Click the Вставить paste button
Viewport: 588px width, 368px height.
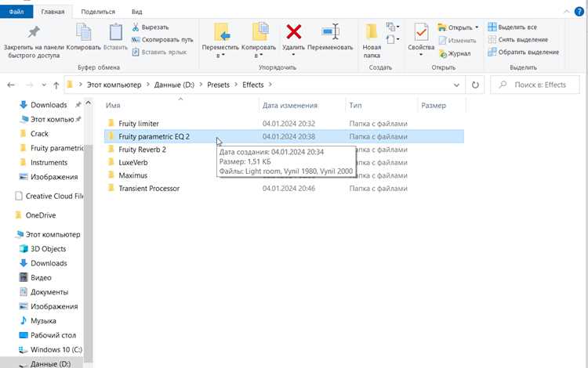(x=115, y=37)
